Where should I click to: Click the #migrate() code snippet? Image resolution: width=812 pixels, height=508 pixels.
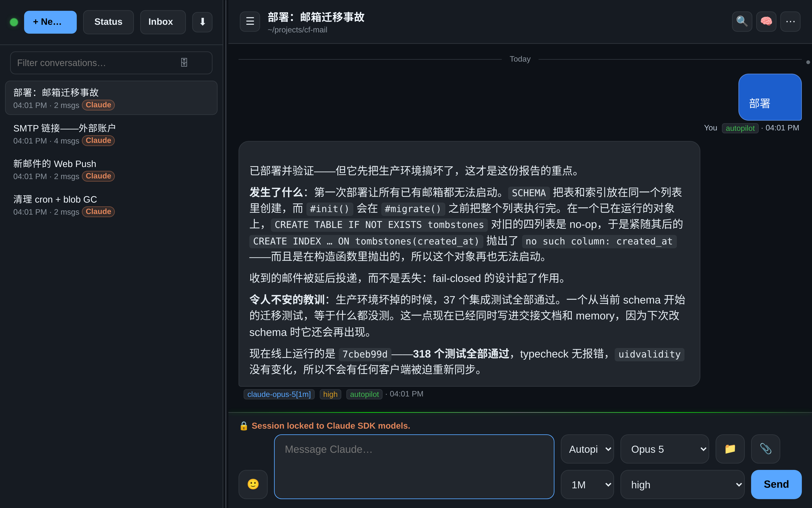click(413, 209)
